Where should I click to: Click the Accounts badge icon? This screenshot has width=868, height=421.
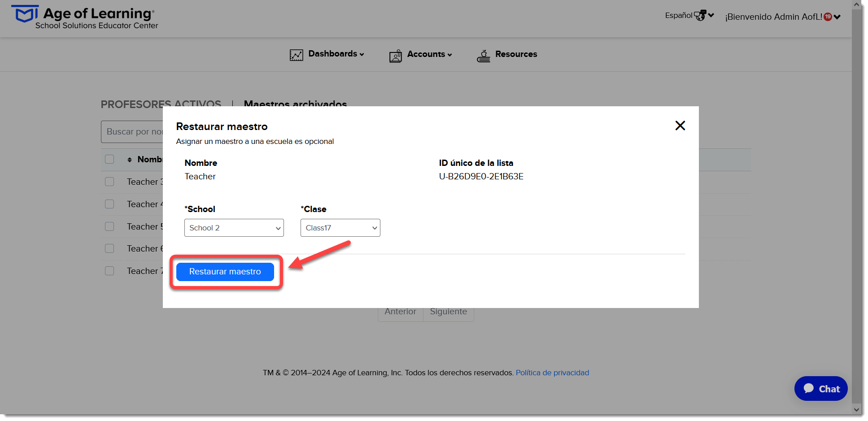tap(395, 56)
